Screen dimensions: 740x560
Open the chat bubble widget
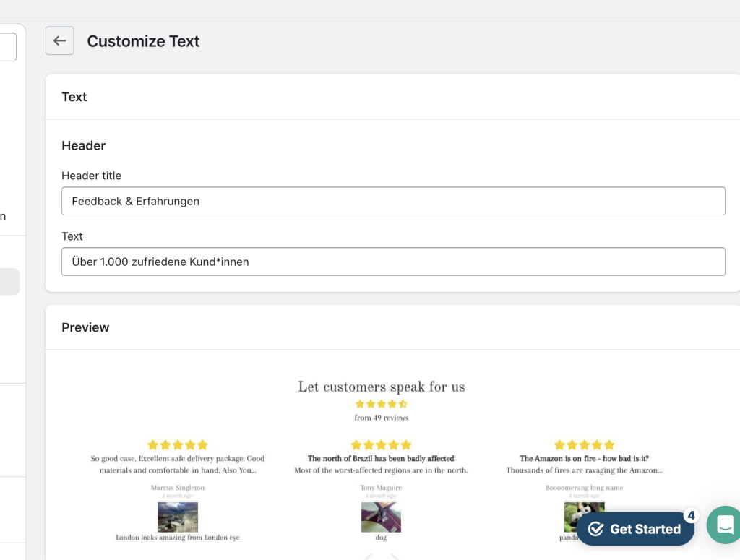tap(724, 525)
